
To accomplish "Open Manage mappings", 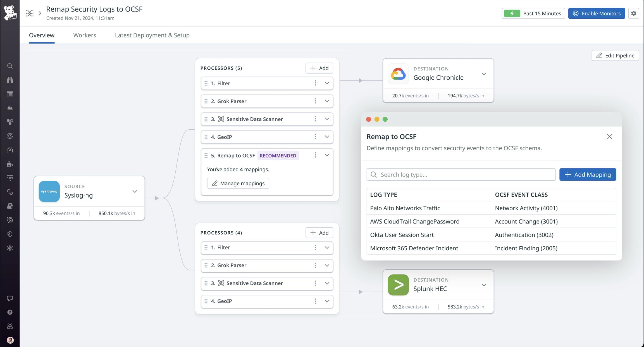I will (238, 183).
